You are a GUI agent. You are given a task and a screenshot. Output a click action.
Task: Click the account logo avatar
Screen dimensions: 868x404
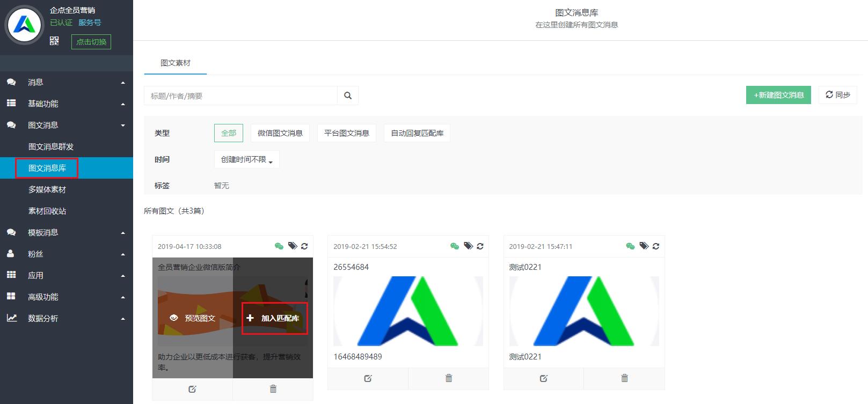click(24, 25)
